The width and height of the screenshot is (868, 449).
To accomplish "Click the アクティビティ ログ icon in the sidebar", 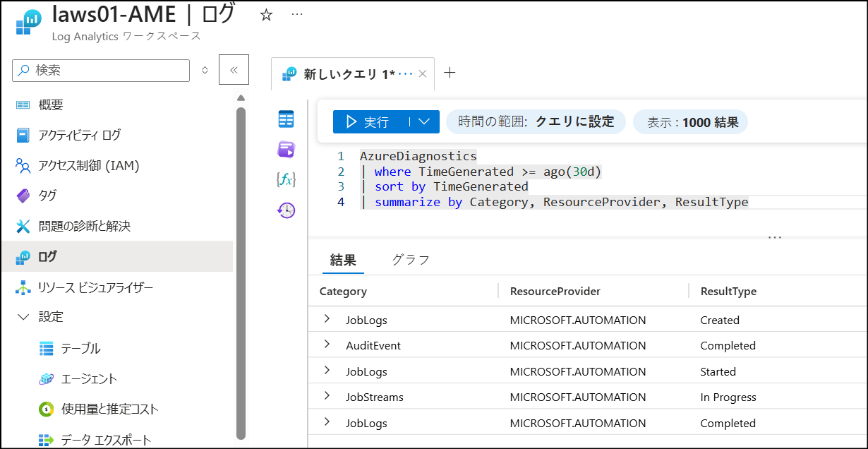I will (23, 135).
